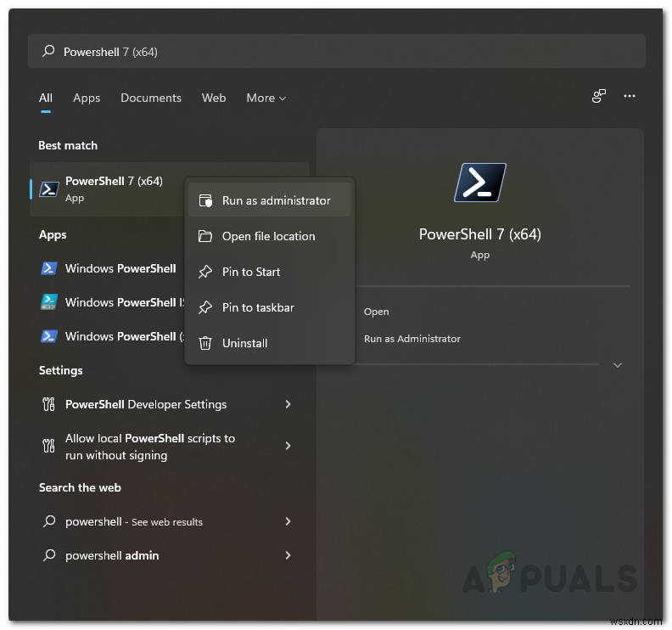Viewport: 672px width, 630px height.
Task: Open powershell admin web suggestion
Action: [x=168, y=555]
